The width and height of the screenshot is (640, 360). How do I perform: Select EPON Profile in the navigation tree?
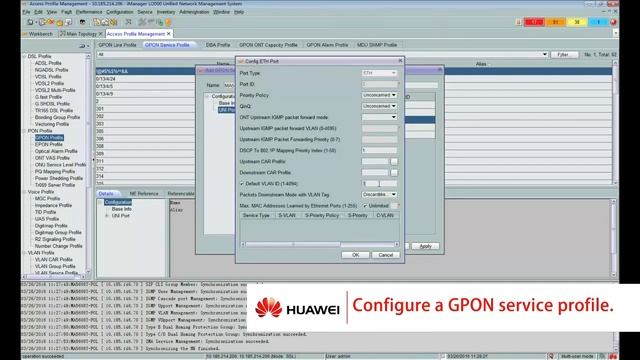coord(49,144)
